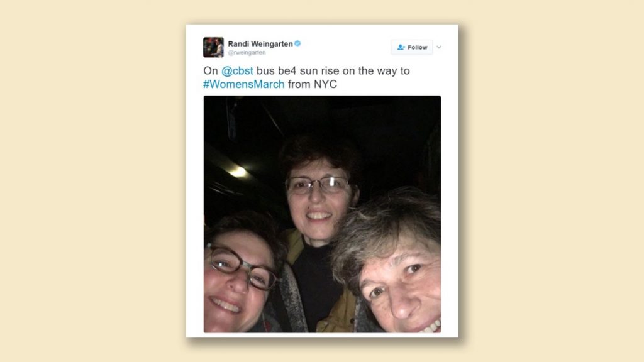Viewport: 644px width, 362px height.
Task: Follow Randi Weingarten
Action: click(411, 47)
